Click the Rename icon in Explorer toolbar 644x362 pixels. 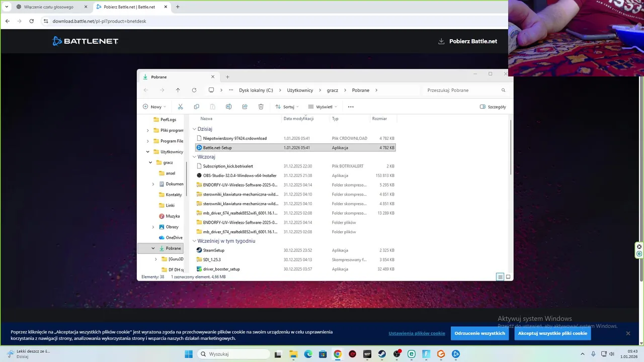click(x=228, y=107)
